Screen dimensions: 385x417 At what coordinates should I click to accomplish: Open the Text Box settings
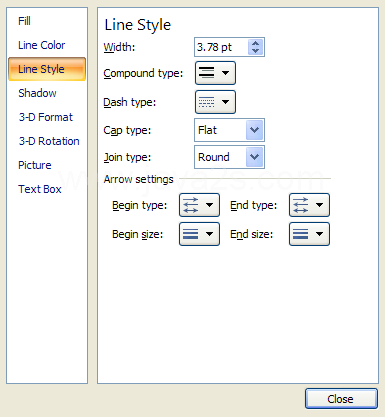(40, 189)
